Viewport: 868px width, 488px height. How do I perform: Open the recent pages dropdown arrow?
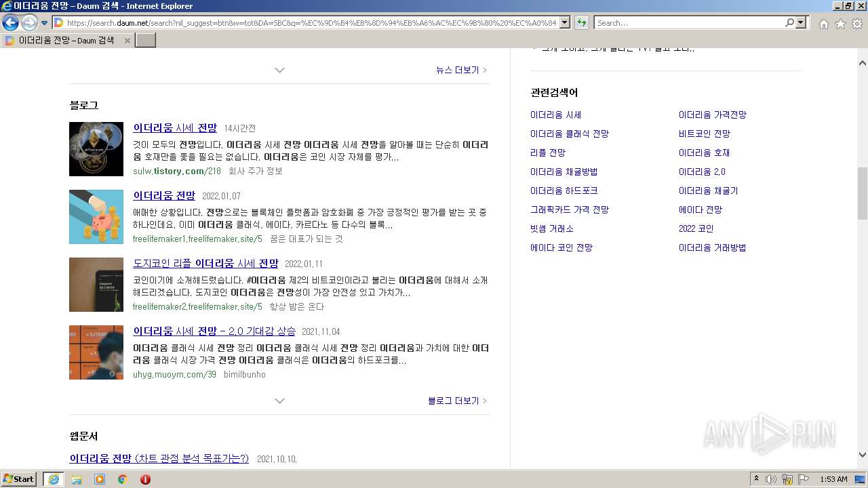pyautogui.click(x=44, y=23)
